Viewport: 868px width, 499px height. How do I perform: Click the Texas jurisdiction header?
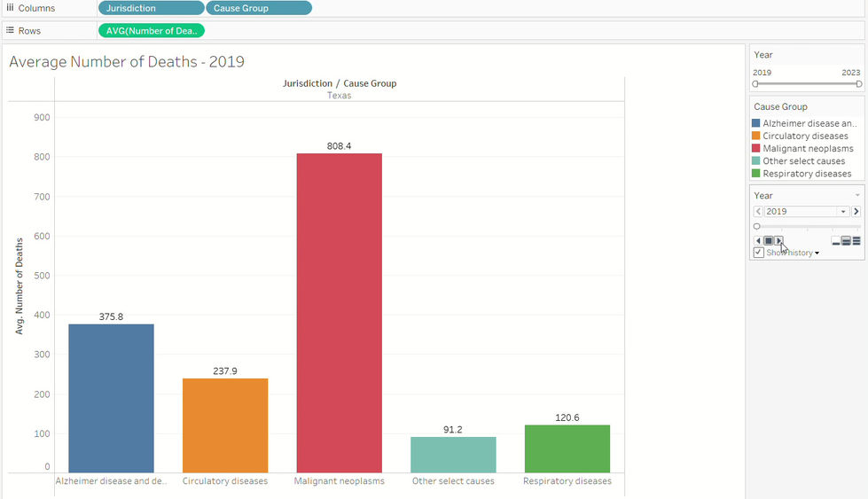339,95
